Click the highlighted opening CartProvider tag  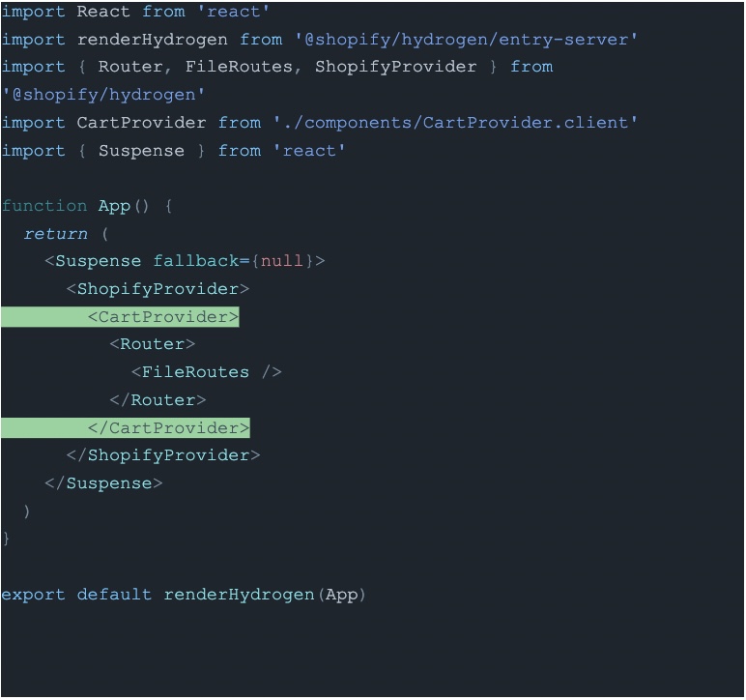163,317
